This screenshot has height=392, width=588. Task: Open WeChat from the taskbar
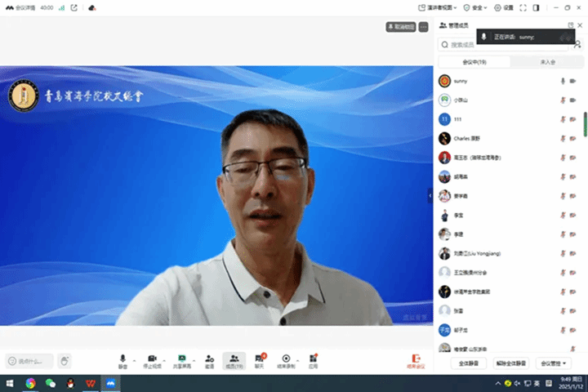pos(51,383)
